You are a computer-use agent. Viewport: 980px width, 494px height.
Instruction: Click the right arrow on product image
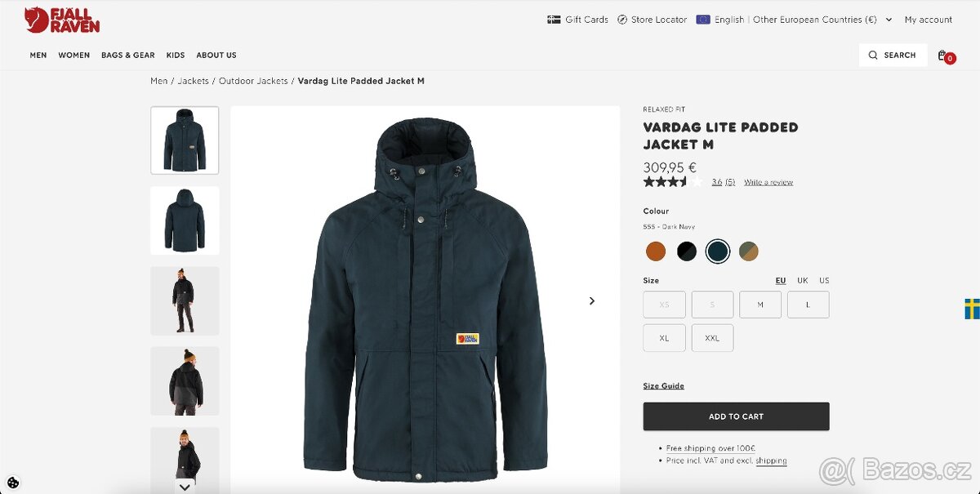591,300
